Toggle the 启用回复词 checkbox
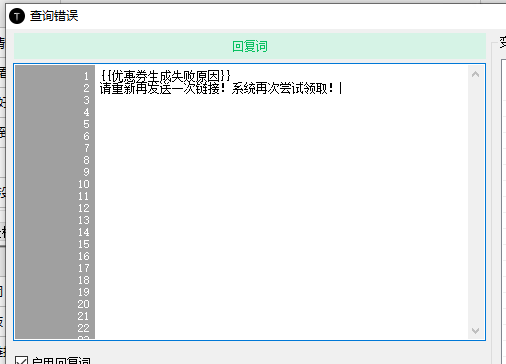 [x=21, y=361]
